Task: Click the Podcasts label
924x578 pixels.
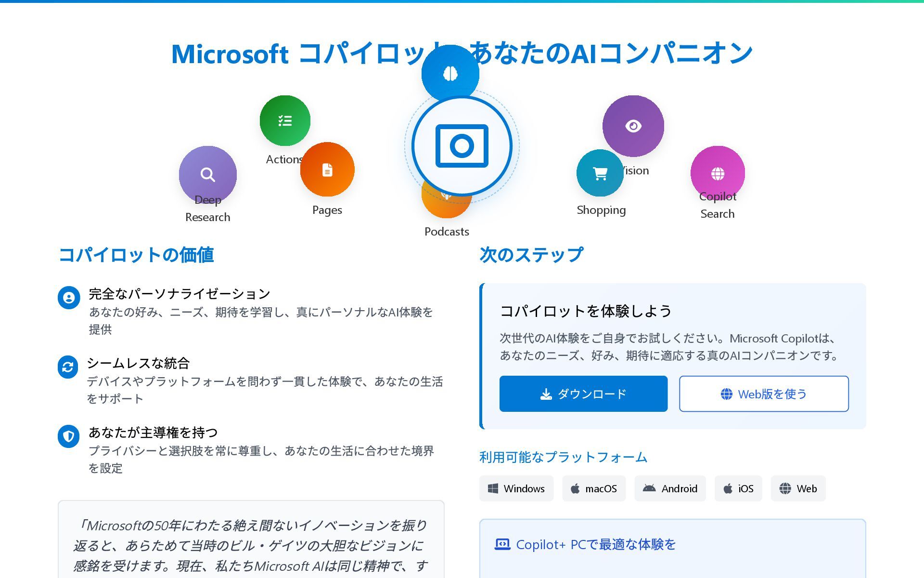Action: point(447,232)
